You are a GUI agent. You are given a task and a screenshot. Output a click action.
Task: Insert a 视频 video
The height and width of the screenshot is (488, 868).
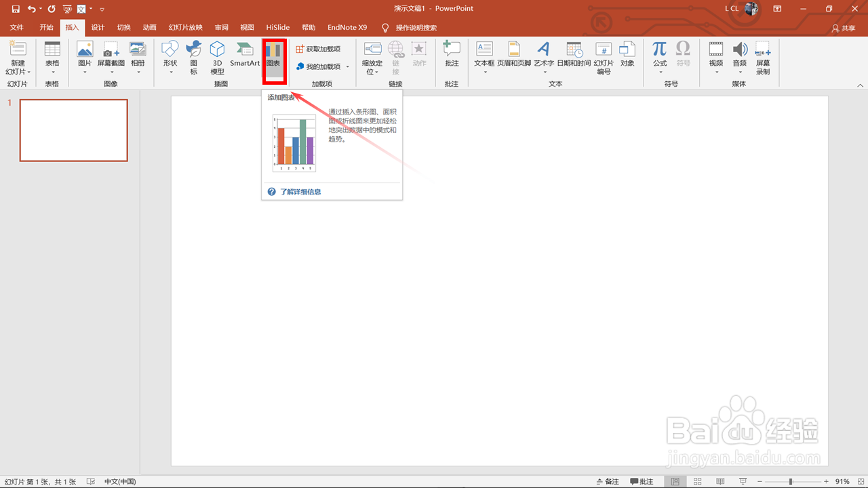click(x=716, y=58)
